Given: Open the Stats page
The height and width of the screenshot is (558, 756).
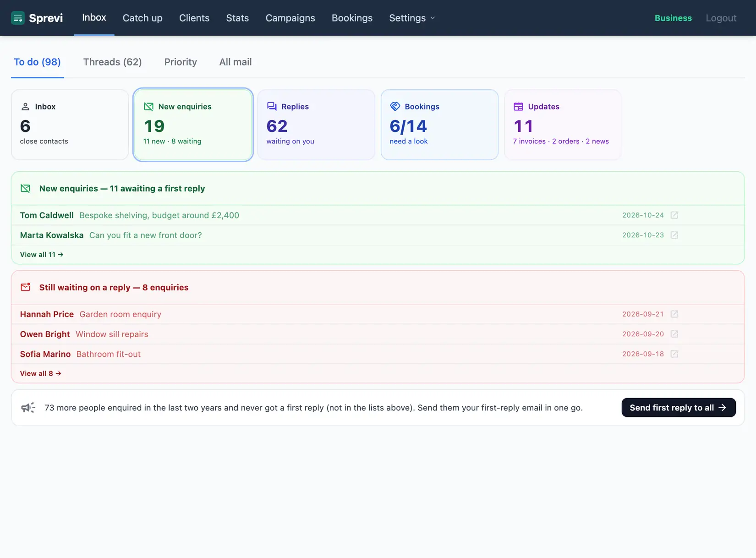Looking at the screenshot, I should coord(237,18).
